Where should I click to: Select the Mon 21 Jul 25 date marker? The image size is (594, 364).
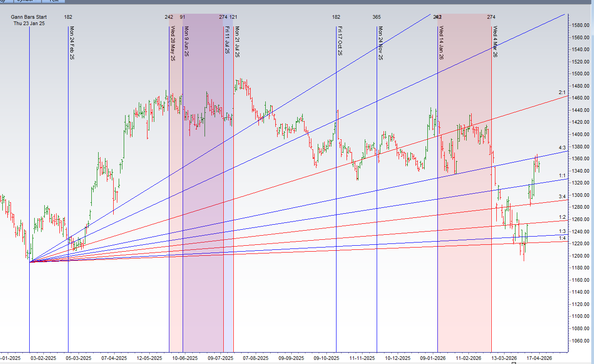pyautogui.click(x=237, y=41)
